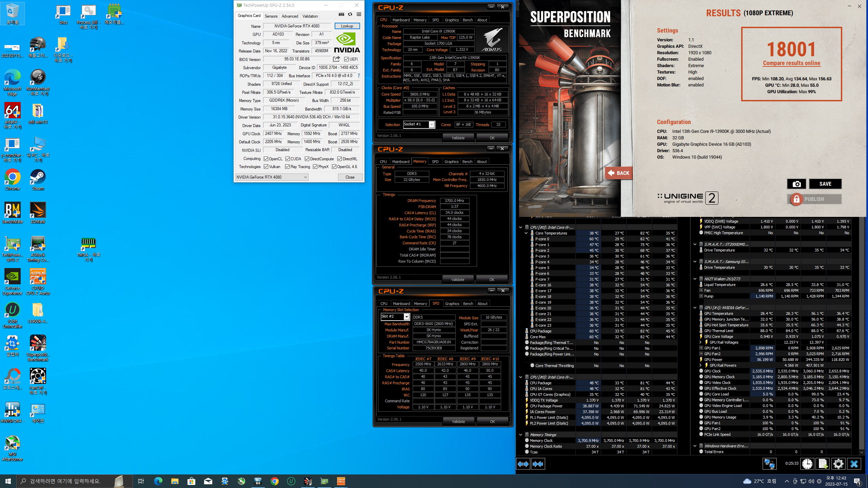The width and height of the screenshot is (868, 488).
Task: Open GeForce Experience desktop icon
Action: [13, 282]
